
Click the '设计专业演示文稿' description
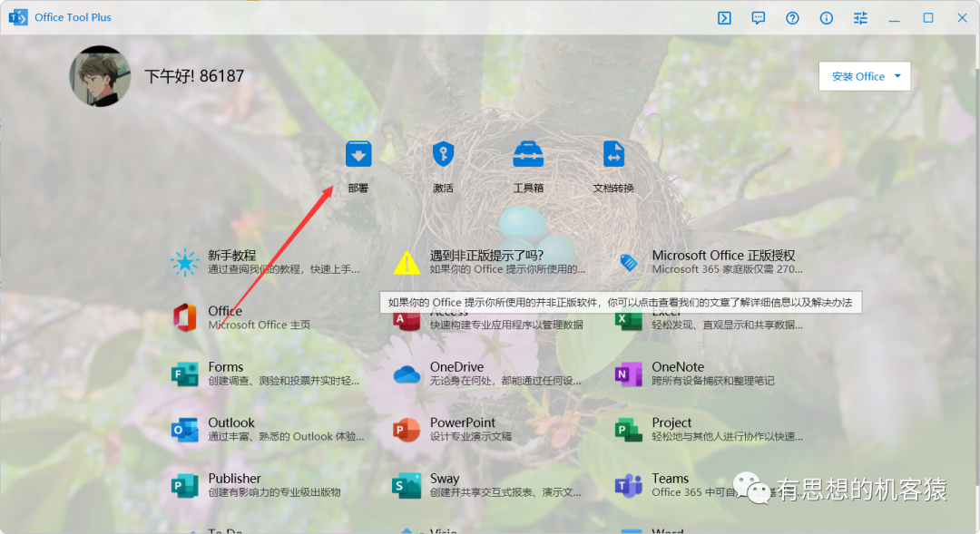click(471, 436)
